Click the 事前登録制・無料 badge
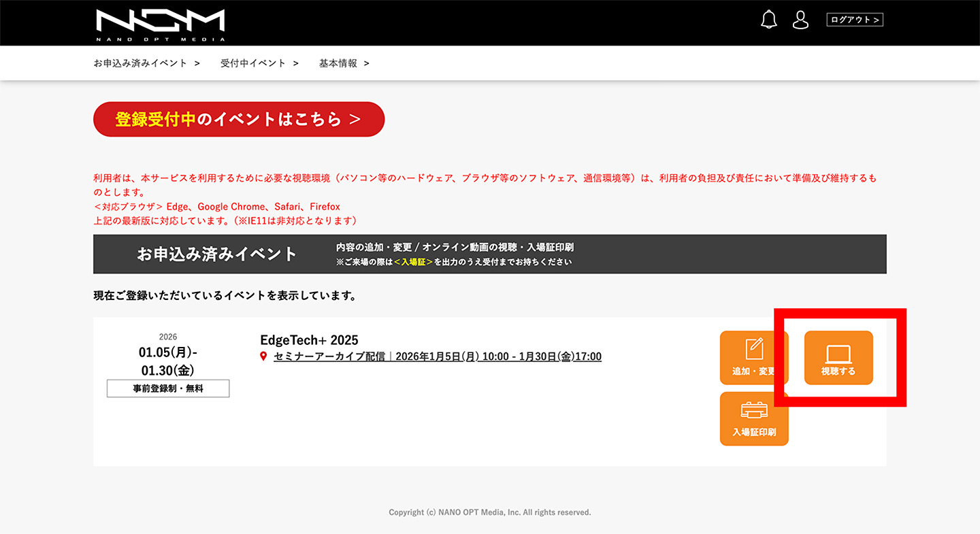 168,389
